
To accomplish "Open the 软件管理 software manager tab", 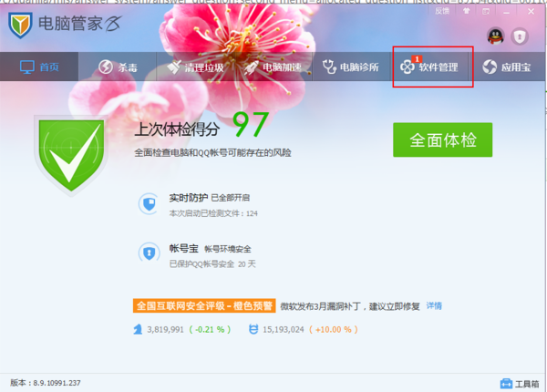I will point(429,67).
